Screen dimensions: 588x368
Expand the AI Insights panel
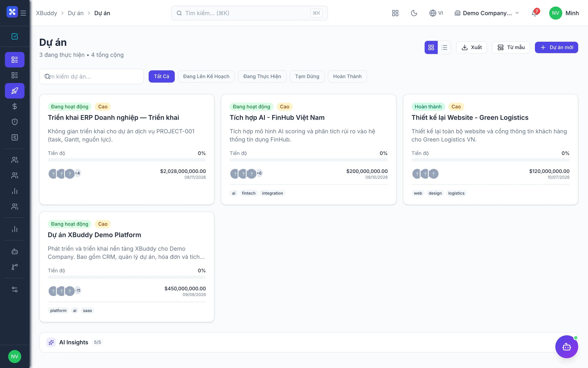(308, 342)
